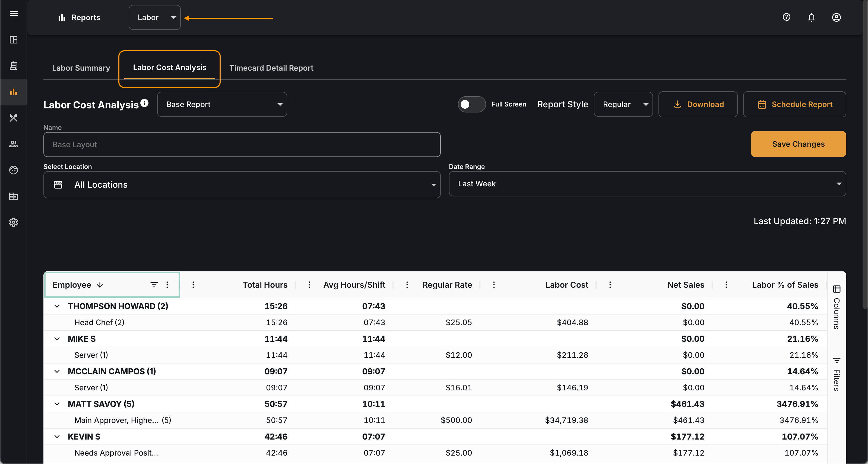Open the Report Style Regular dropdown
The width and height of the screenshot is (868, 464).
623,104
